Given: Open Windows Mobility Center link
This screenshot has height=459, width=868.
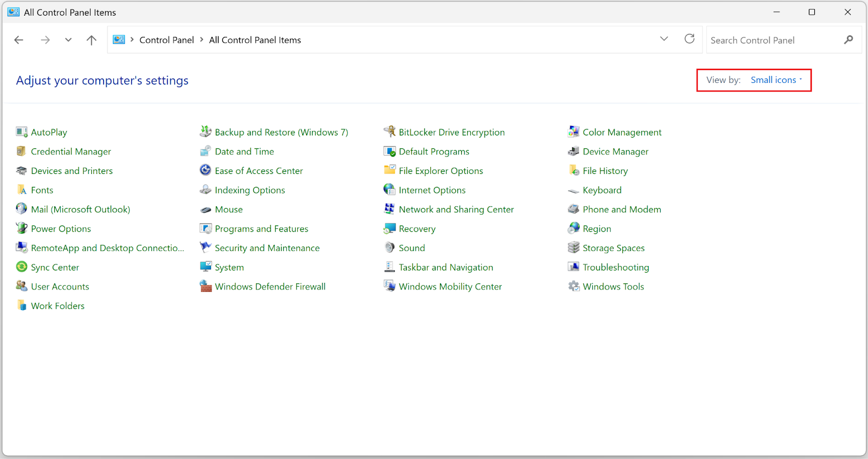Looking at the screenshot, I should click(x=450, y=287).
